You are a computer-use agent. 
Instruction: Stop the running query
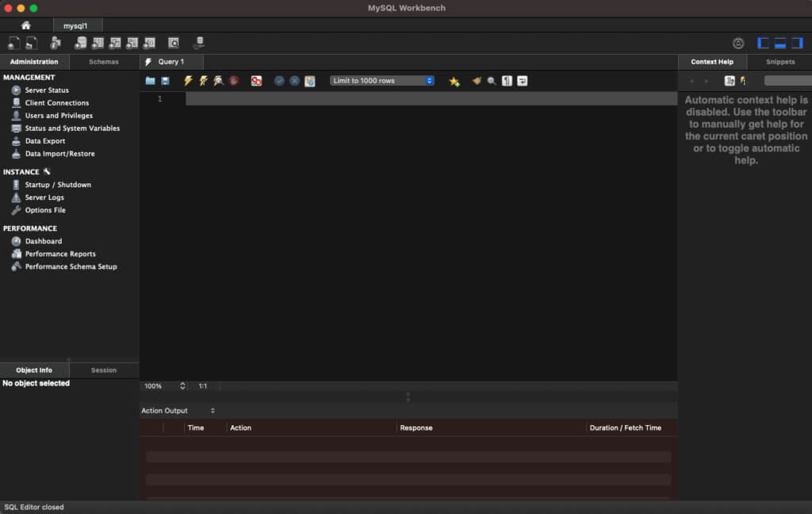click(234, 80)
